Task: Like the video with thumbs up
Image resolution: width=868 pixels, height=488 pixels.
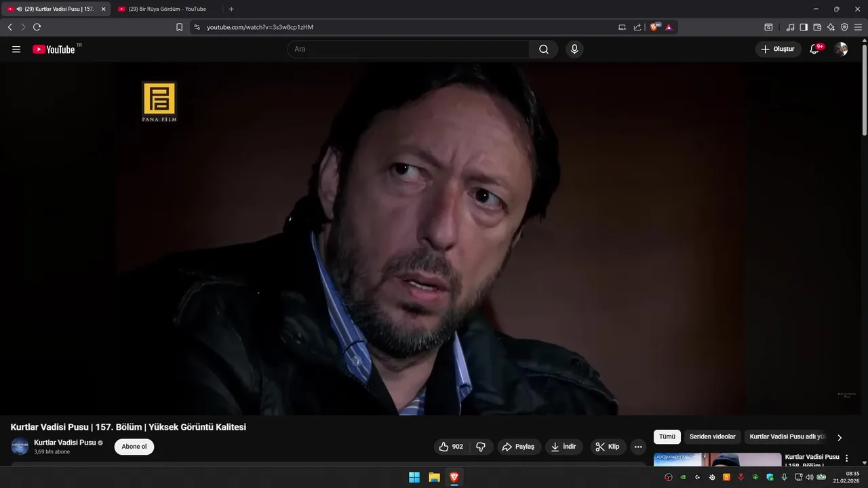Action: [x=451, y=447]
